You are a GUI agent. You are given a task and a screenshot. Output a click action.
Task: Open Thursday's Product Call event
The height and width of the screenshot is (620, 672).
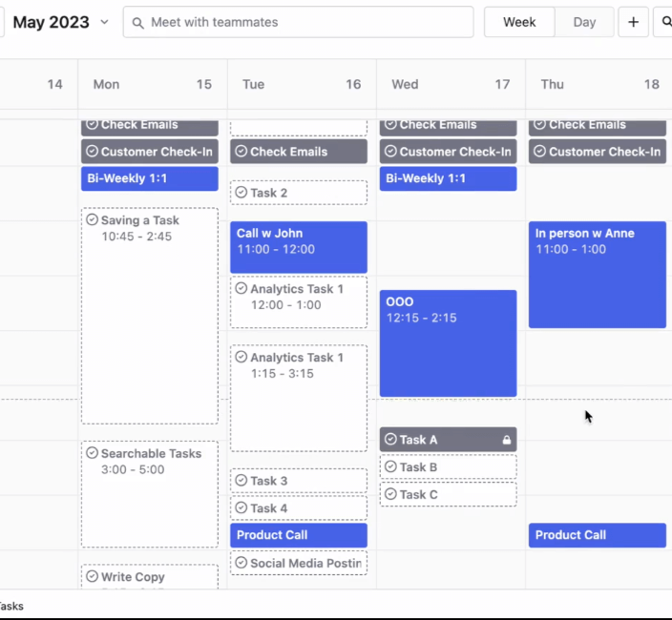coord(597,535)
